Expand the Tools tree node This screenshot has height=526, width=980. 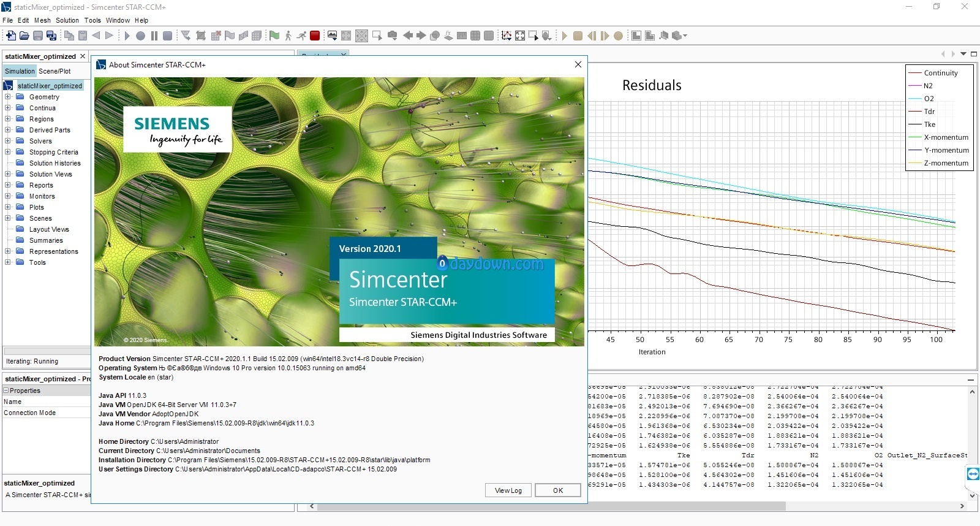click(x=7, y=262)
